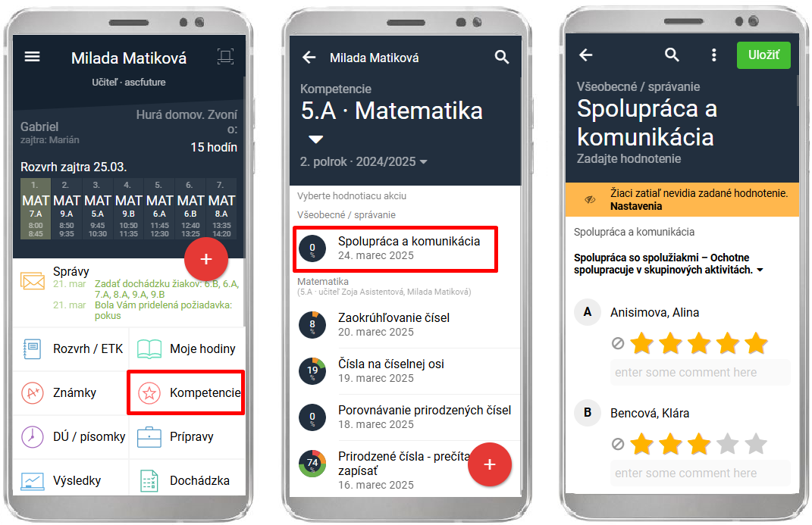The image size is (812, 525).
Task: Save ratings with the Uložiť button
Action: click(763, 55)
